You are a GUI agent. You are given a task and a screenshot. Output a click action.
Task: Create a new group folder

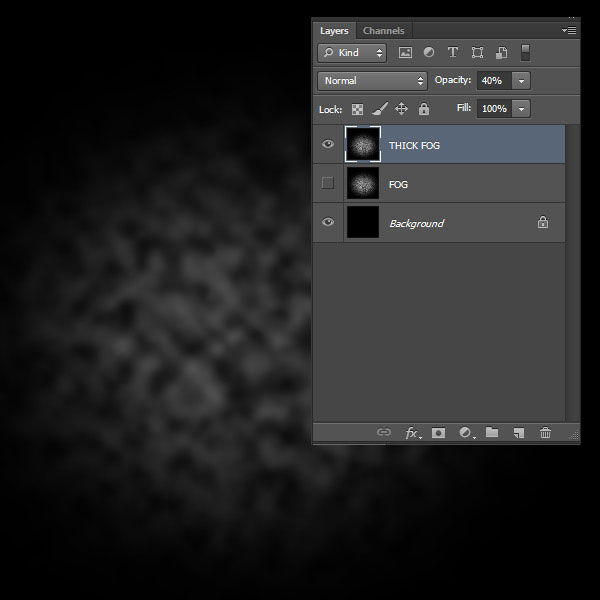pyautogui.click(x=492, y=432)
